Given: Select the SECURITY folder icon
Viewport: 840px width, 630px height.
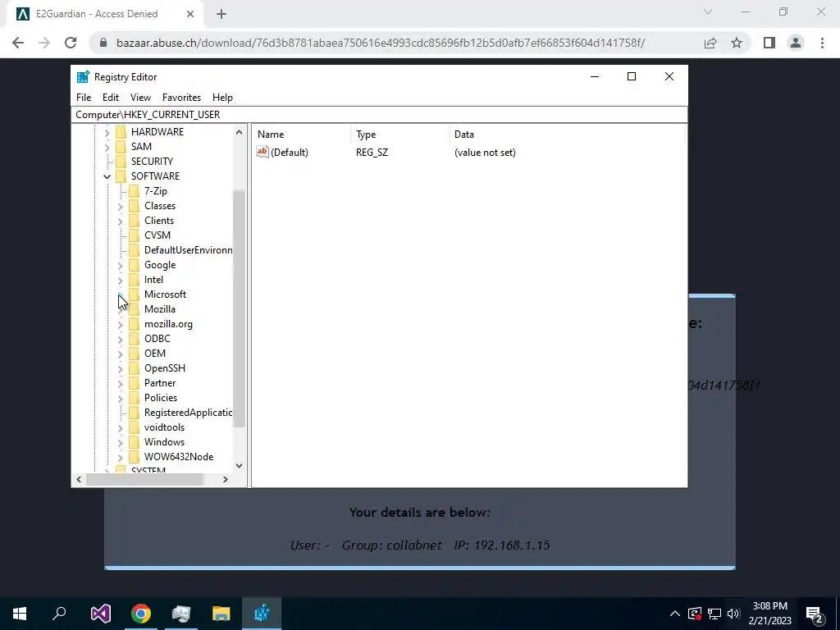Looking at the screenshot, I should 121,162.
